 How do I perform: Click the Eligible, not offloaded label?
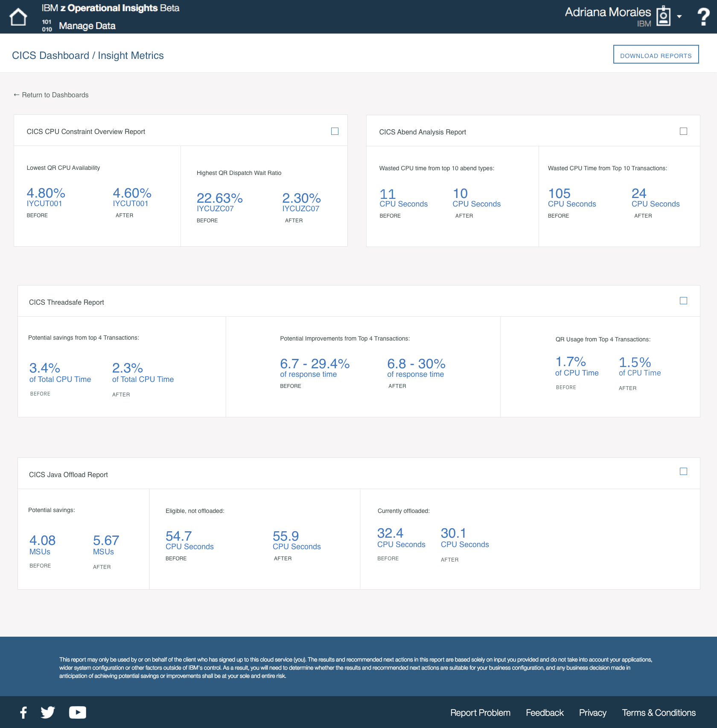195,511
